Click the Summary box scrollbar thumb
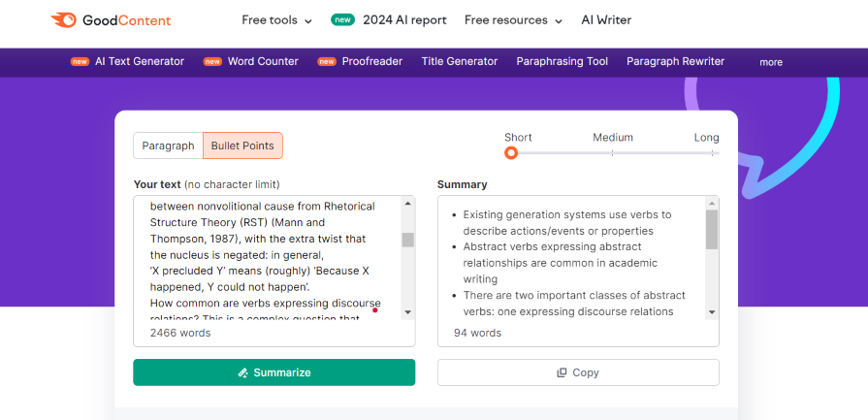The height and width of the screenshot is (420, 868). click(712, 229)
